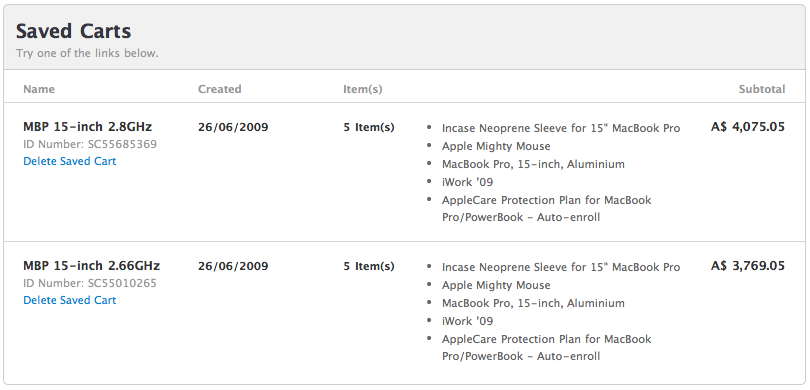This screenshot has width=810, height=390.
Task: Click the Subtotal column header
Action: (x=762, y=89)
